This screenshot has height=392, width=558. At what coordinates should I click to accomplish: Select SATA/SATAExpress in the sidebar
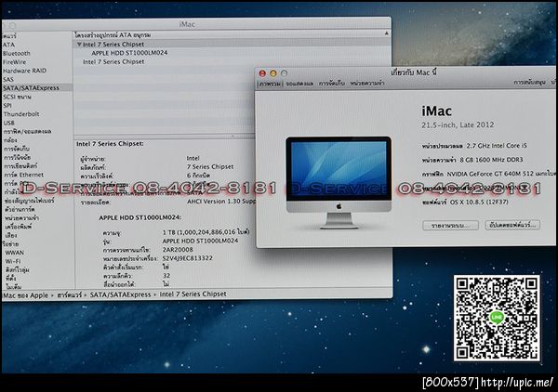[x=32, y=88]
